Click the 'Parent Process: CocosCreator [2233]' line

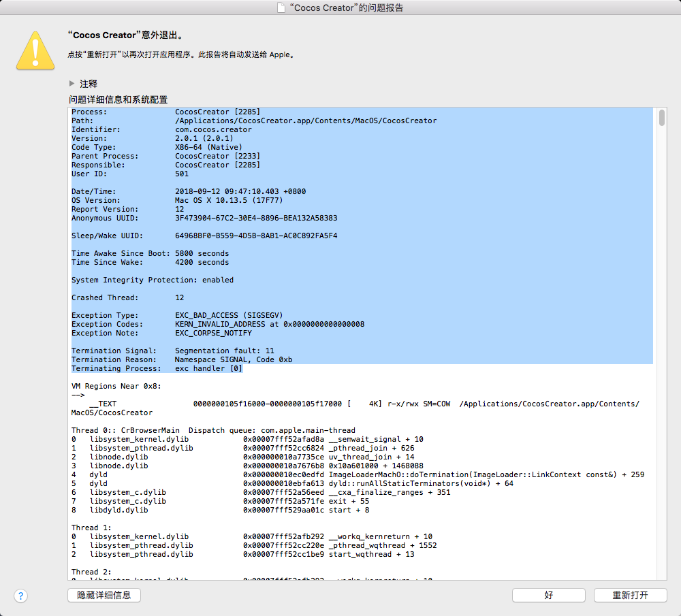(x=166, y=156)
